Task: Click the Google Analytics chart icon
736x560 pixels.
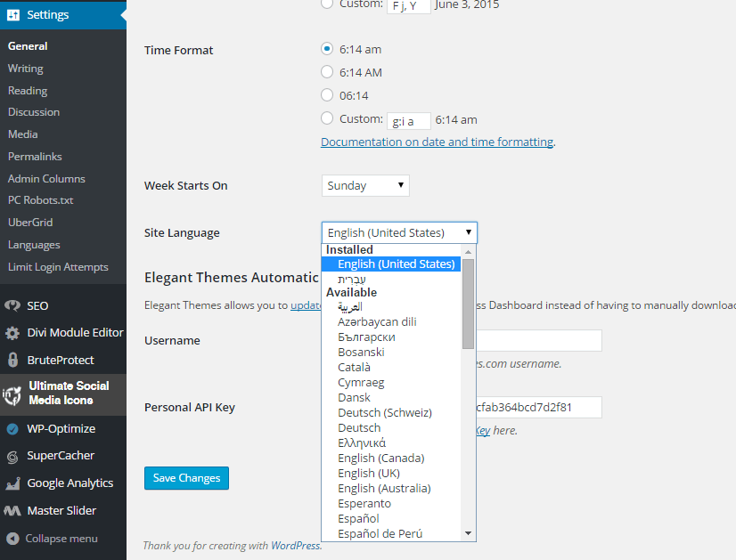Action: 12,483
